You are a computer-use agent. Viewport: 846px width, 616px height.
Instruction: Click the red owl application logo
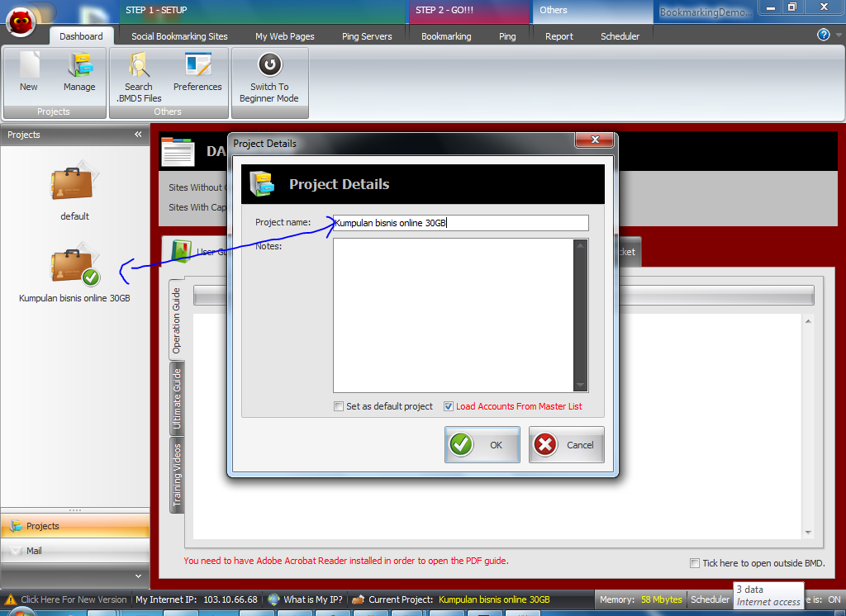tap(21, 22)
